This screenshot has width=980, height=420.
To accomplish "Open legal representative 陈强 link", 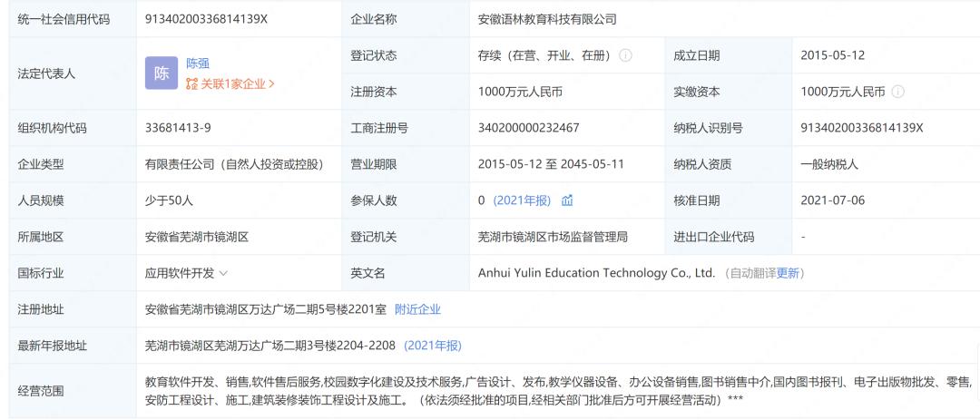I will coord(198,63).
